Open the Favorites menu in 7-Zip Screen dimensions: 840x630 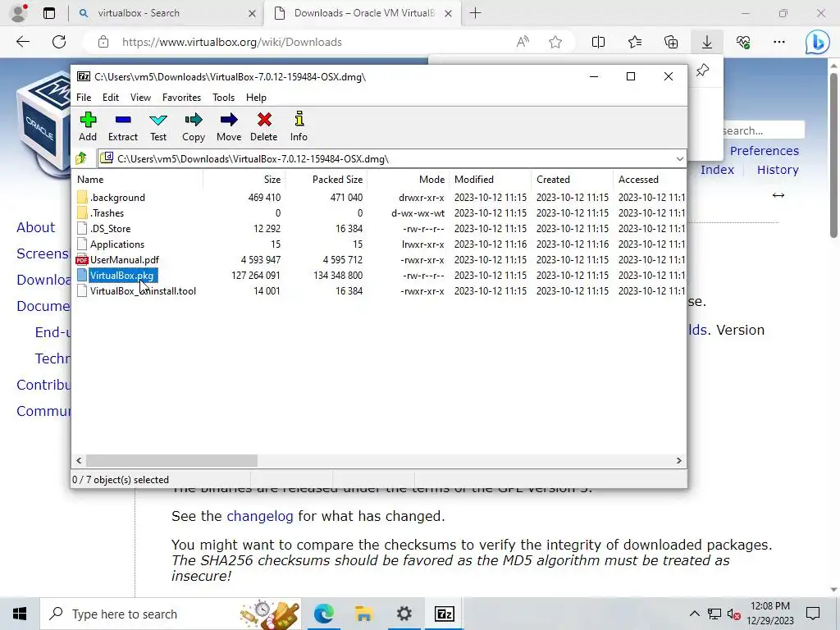[181, 98]
